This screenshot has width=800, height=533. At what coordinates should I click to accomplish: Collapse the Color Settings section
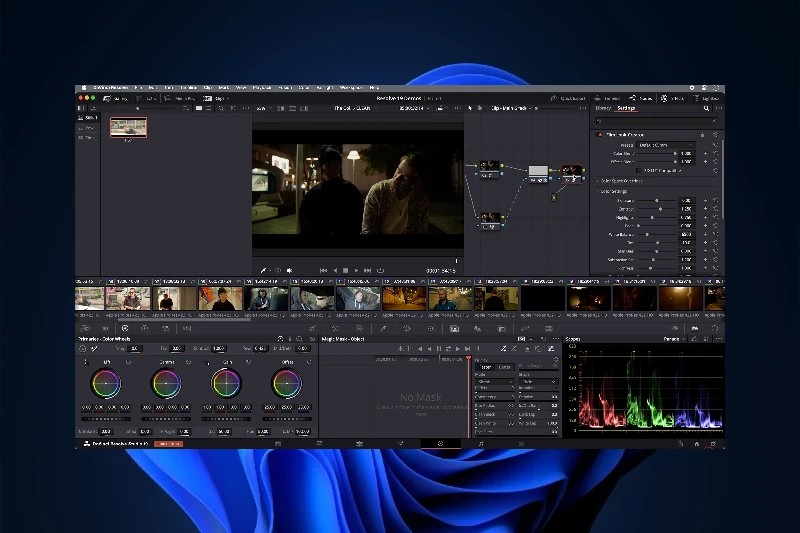pos(611,191)
